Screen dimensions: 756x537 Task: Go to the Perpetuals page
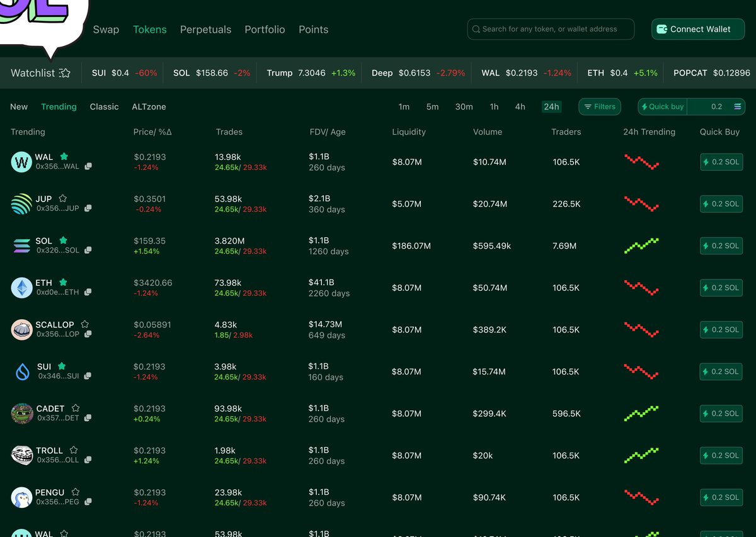(x=205, y=30)
